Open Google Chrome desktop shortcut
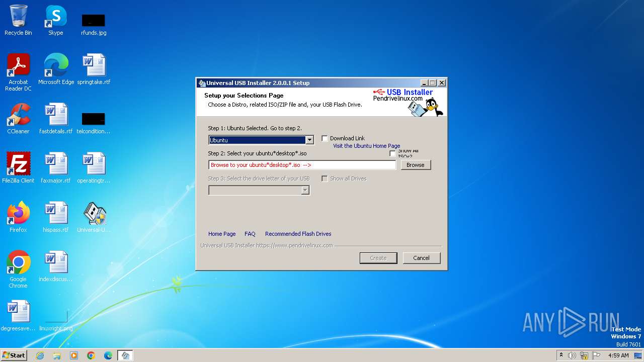 18,269
